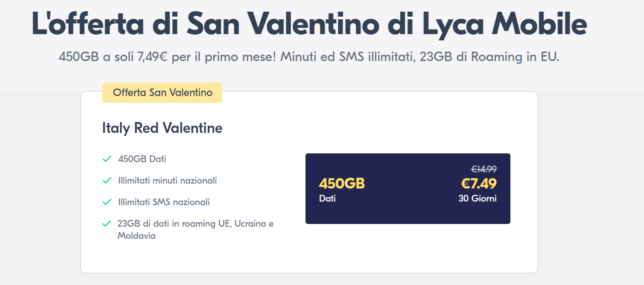Click the green checkmark beside 450GB Dati
Viewport: 644px width, 285px height.
(107, 159)
